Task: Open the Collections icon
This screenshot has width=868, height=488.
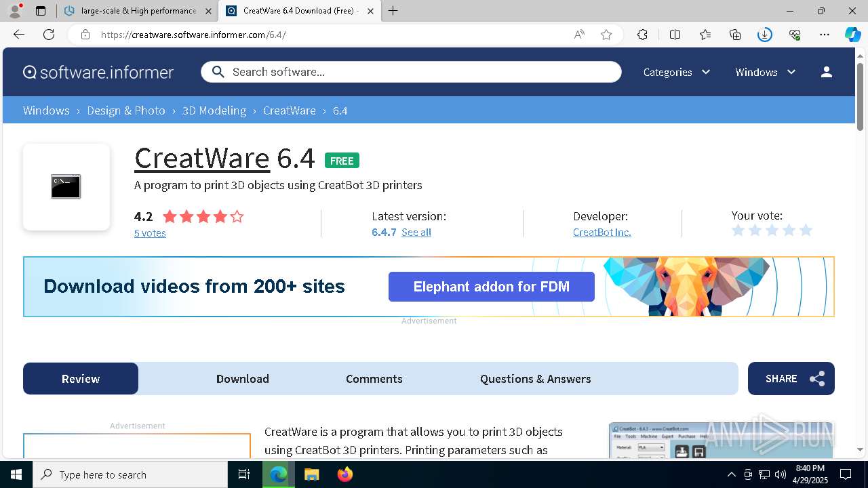Action: [x=735, y=35]
